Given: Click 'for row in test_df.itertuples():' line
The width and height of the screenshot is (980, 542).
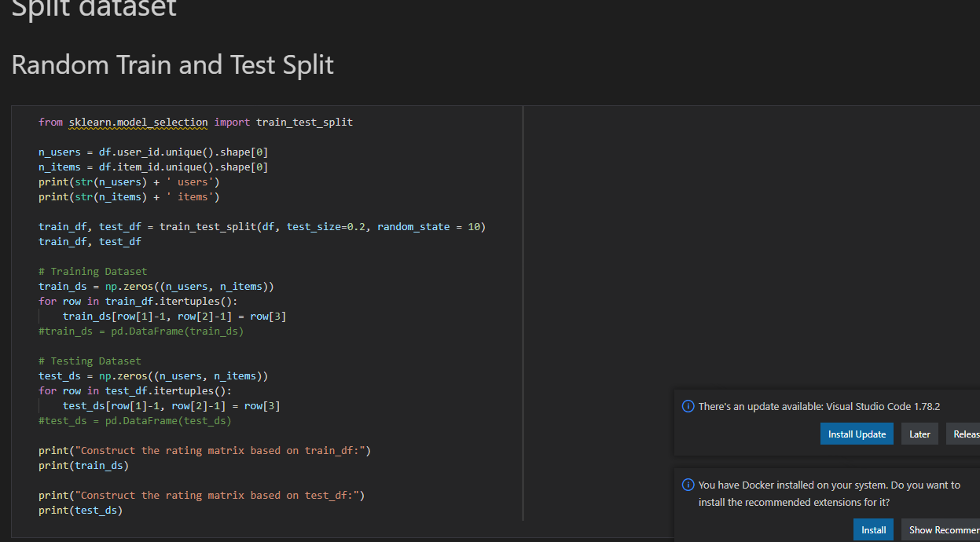Looking at the screenshot, I should 135,390.
